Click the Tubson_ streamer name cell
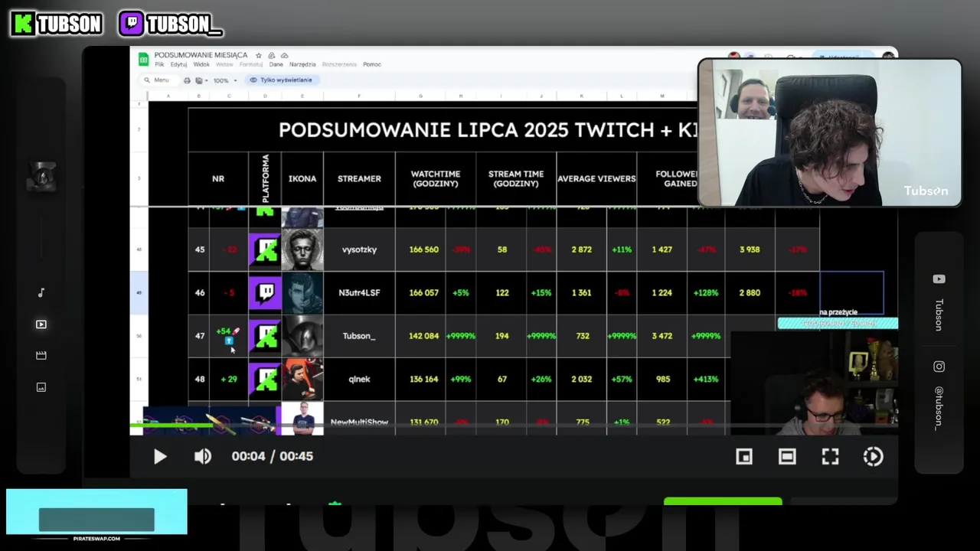This screenshot has width=980, height=551. point(359,336)
